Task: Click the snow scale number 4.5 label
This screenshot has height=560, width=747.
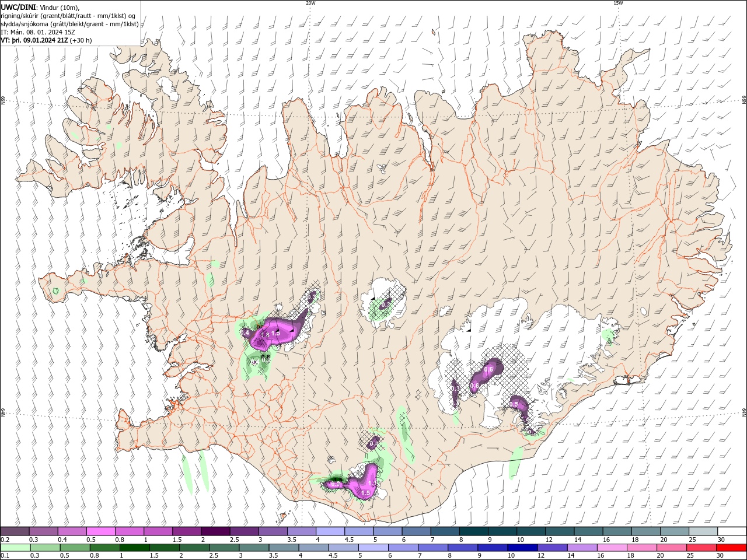Action: tap(349, 540)
